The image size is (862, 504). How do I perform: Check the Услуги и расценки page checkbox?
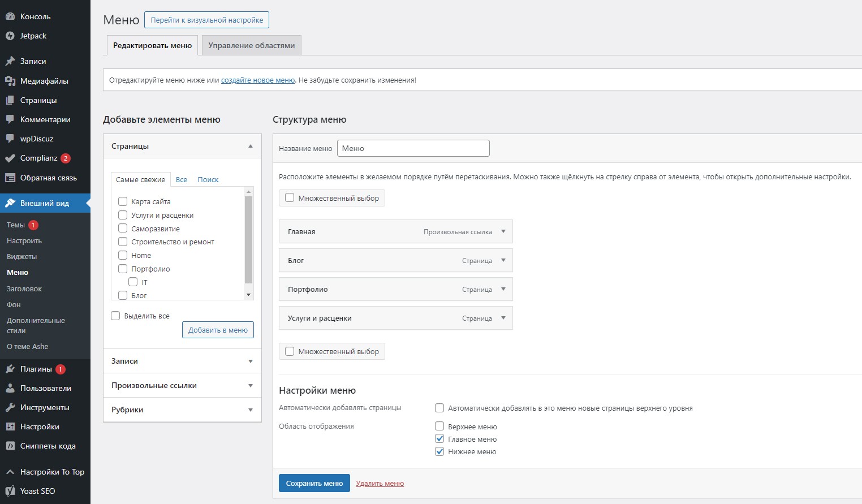123,215
